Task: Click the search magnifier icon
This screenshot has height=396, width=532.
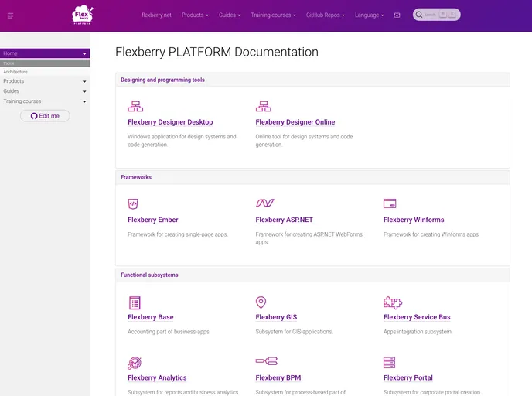Action: pos(419,15)
